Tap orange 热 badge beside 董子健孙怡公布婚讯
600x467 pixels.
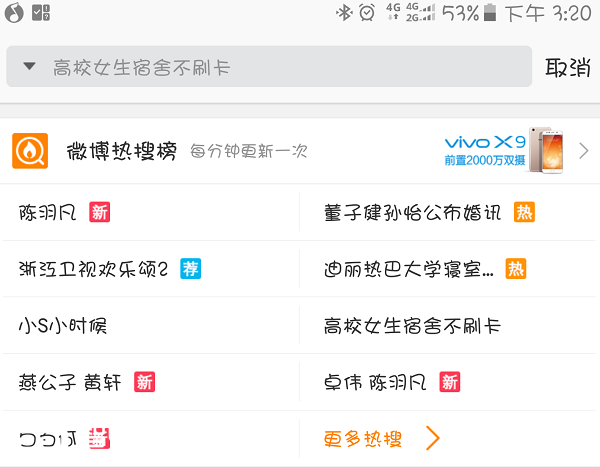524,212
